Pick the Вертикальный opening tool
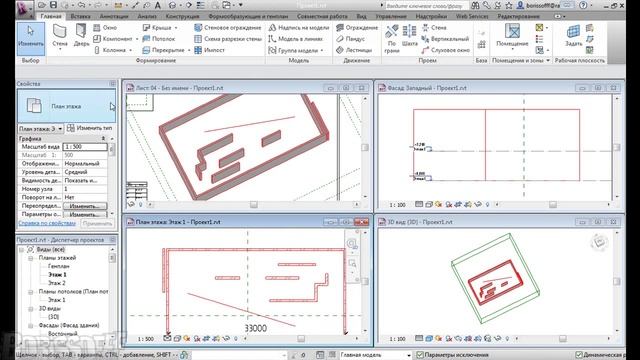 point(444,39)
